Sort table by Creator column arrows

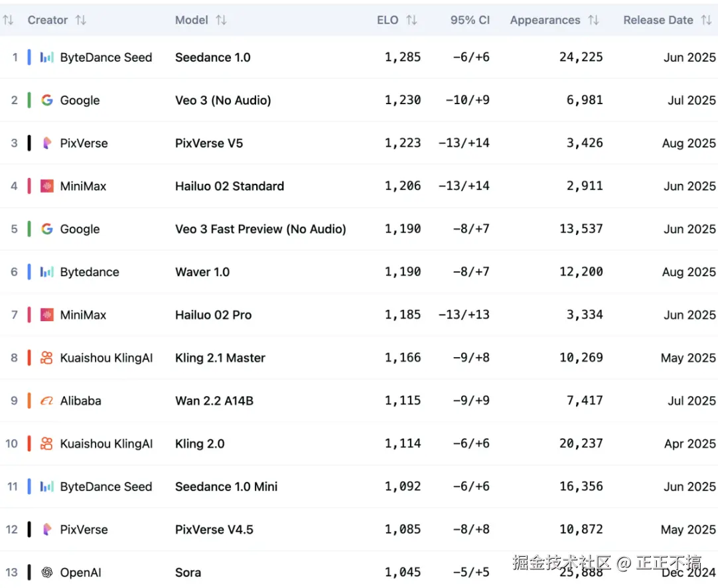(x=81, y=21)
